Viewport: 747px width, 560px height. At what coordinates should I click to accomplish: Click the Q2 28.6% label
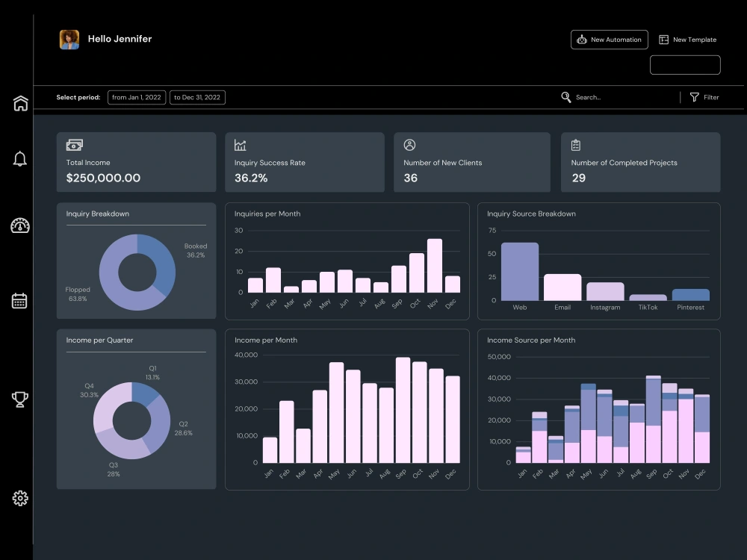(x=184, y=429)
